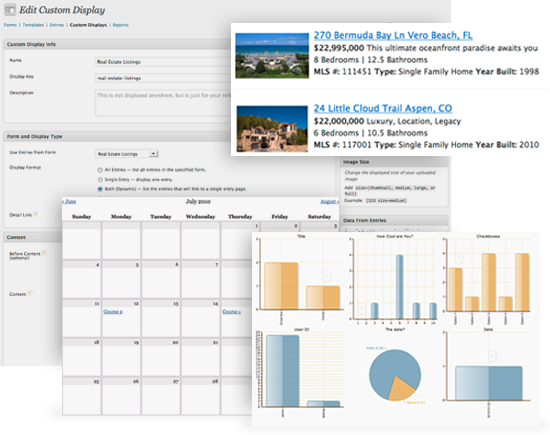The height and width of the screenshot is (435, 550).
Task: Open the Reports navigation link
Action: coord(120,25)
